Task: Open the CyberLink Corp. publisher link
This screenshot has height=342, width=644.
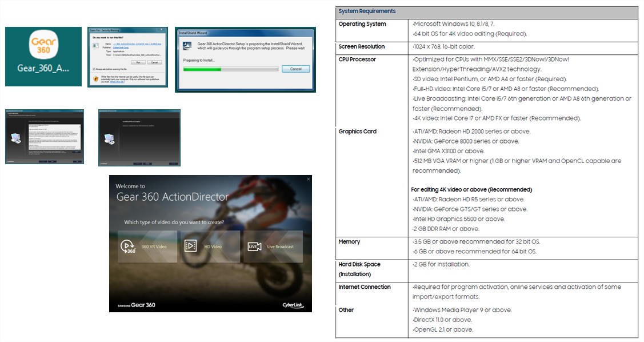Action: pos(121,47)
